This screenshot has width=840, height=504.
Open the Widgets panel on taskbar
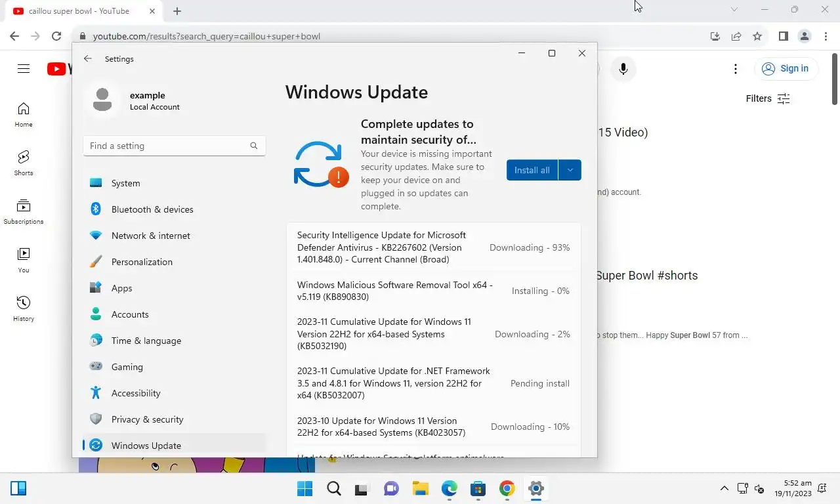(18, 488)
